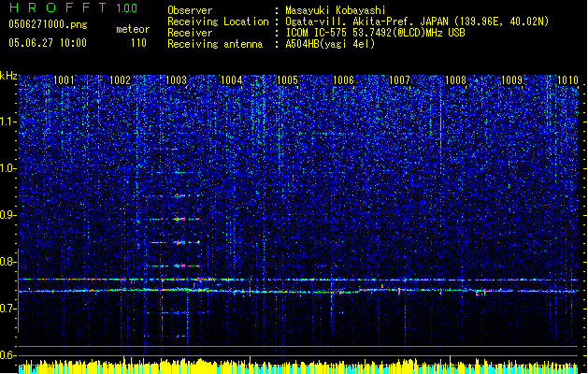Select the filename 0506271000.png
Viewport: 588px width, 374px height.
click(x=48, y=24)
